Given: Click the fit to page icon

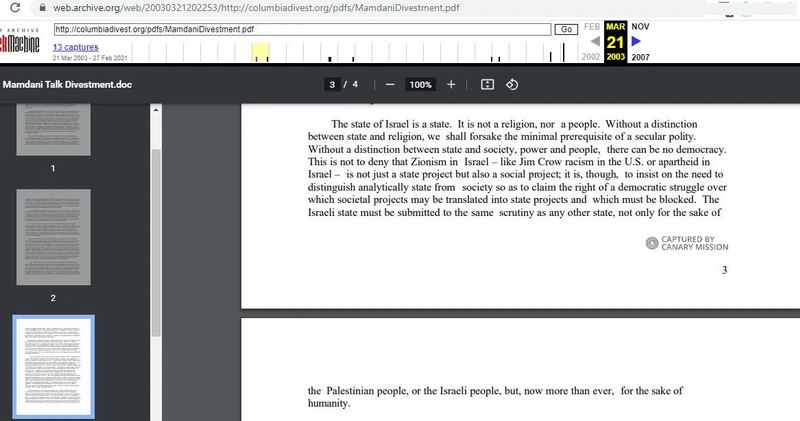Looking at the screenshot, I should pos(487,85).
